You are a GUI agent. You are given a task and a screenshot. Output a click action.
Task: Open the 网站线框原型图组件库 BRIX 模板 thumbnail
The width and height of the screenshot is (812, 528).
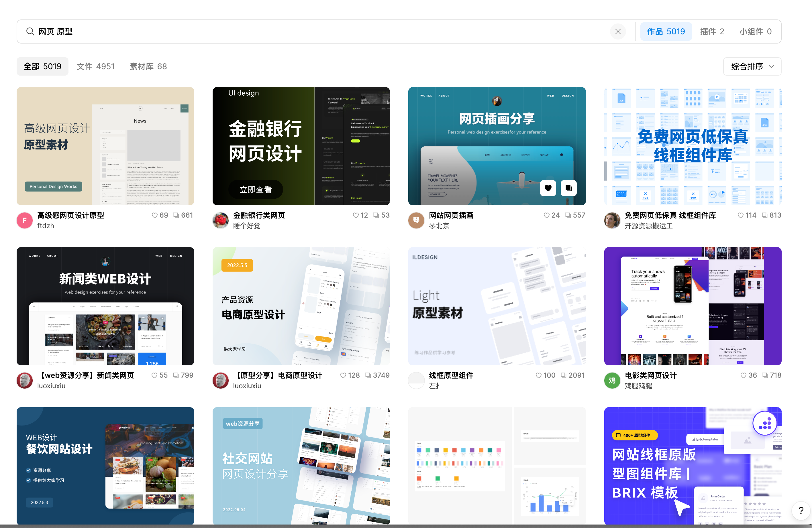693,466
